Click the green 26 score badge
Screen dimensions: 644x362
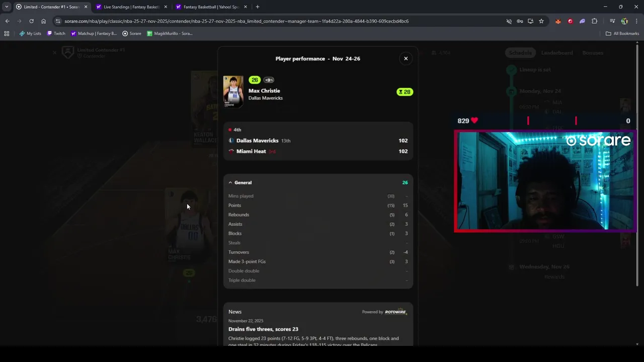click(x=255, y=80)
